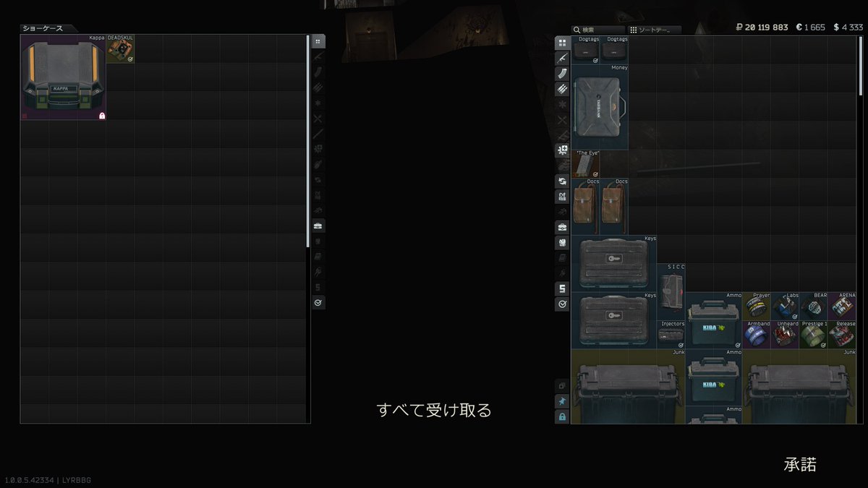868x488 pixels.
Task: Select the blue Armband item
Action: pyautogui.click(x=757, y=335)
